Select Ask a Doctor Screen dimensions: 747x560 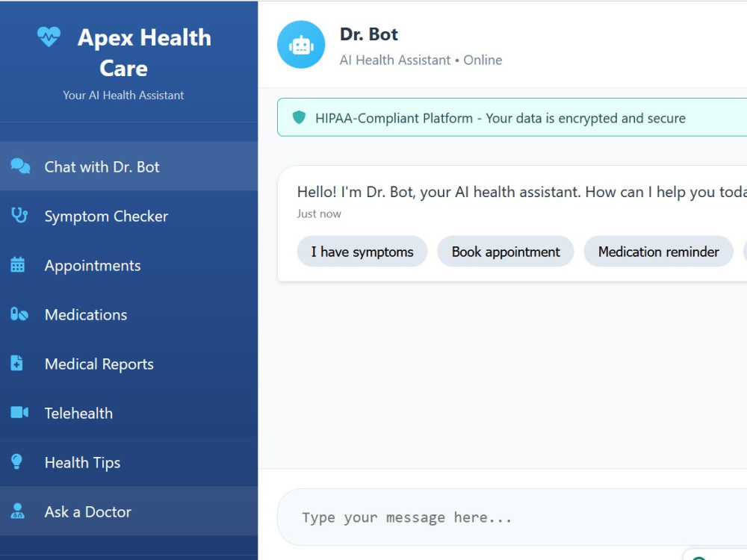click(x=128, y=511)
